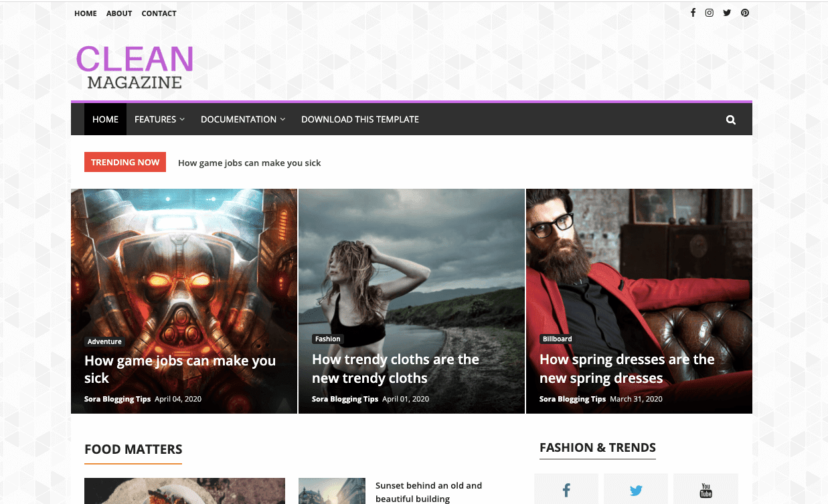Click author Sora Blogging Tips on April 04 post
This screenshot has width=828, height=504.
[117, 399]
